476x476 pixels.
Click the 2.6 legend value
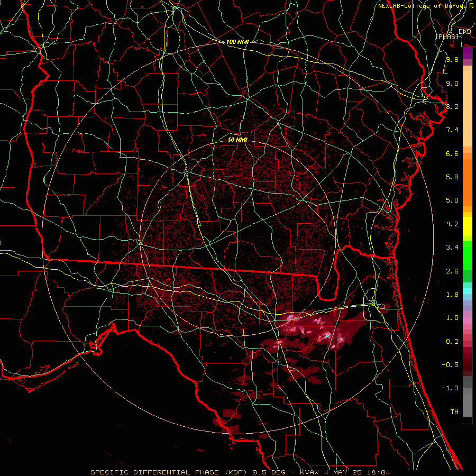[x=452, y=271]
